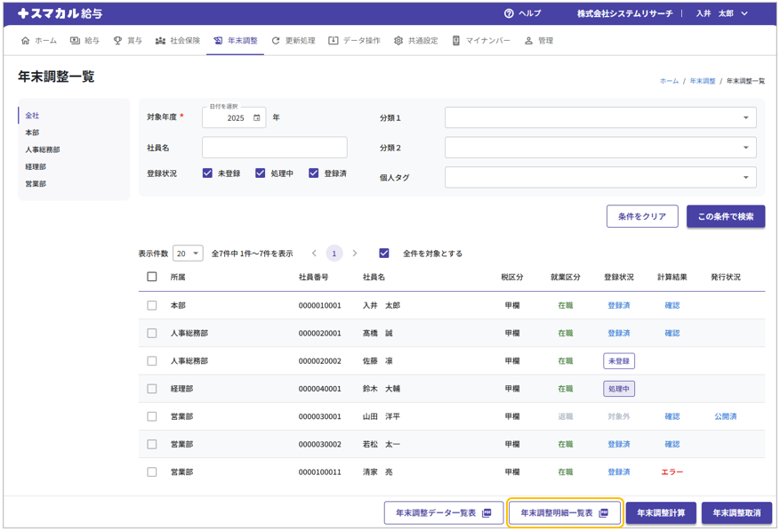
Task: Click the next page arrow icon
Action: click(x=355, y=254)
